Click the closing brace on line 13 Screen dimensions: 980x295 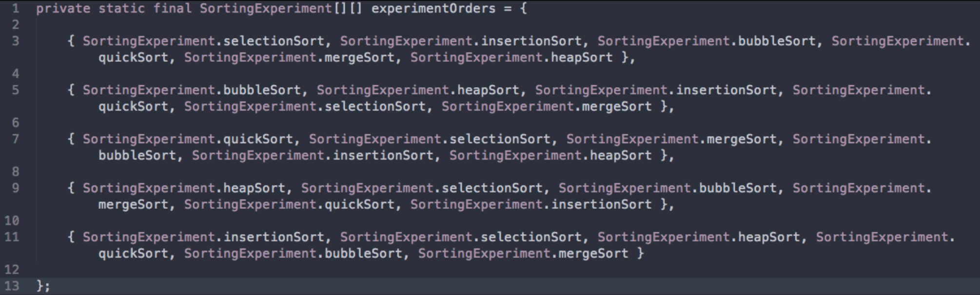point(40,286)
